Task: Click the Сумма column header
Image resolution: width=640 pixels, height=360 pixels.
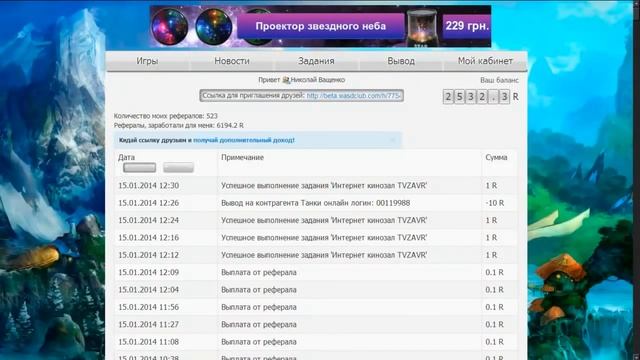Action: pos(496,158)
